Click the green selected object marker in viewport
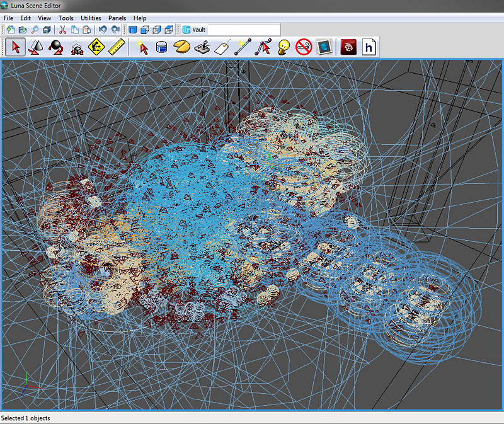504x424 pixels. (x=270, y=158)
